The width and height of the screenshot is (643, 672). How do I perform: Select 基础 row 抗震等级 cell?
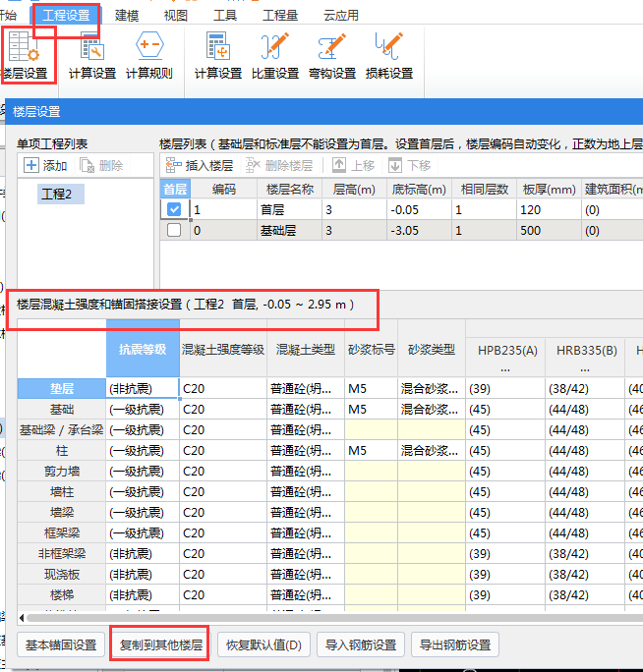click(x=143, y=410)
